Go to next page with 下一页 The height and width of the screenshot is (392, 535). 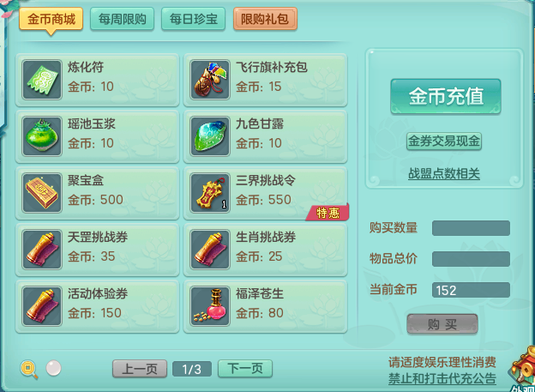coord(245,369)
